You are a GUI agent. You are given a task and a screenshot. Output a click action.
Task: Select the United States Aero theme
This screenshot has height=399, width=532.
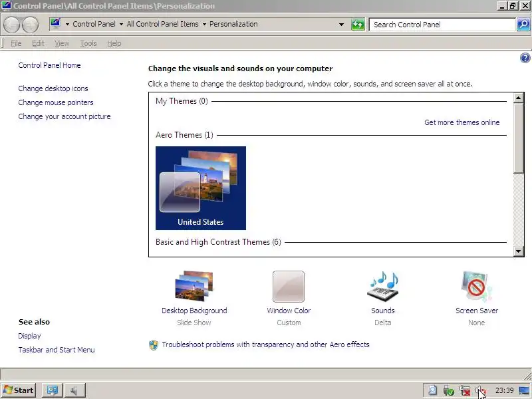click(201, 188)
